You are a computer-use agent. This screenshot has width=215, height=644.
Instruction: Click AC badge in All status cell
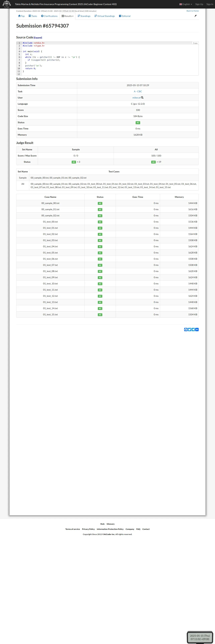[x=153, y=162]
